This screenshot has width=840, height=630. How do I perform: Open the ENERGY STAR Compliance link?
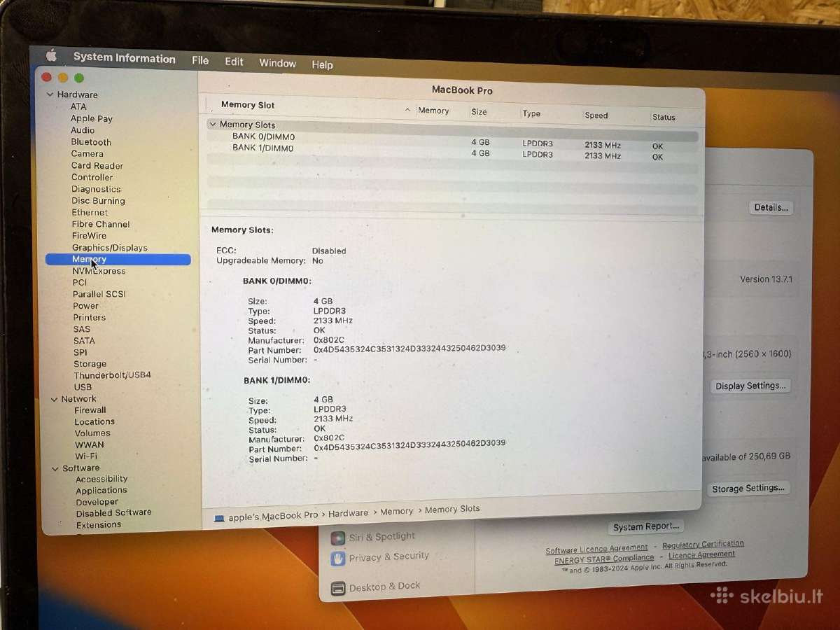[604, 559]
